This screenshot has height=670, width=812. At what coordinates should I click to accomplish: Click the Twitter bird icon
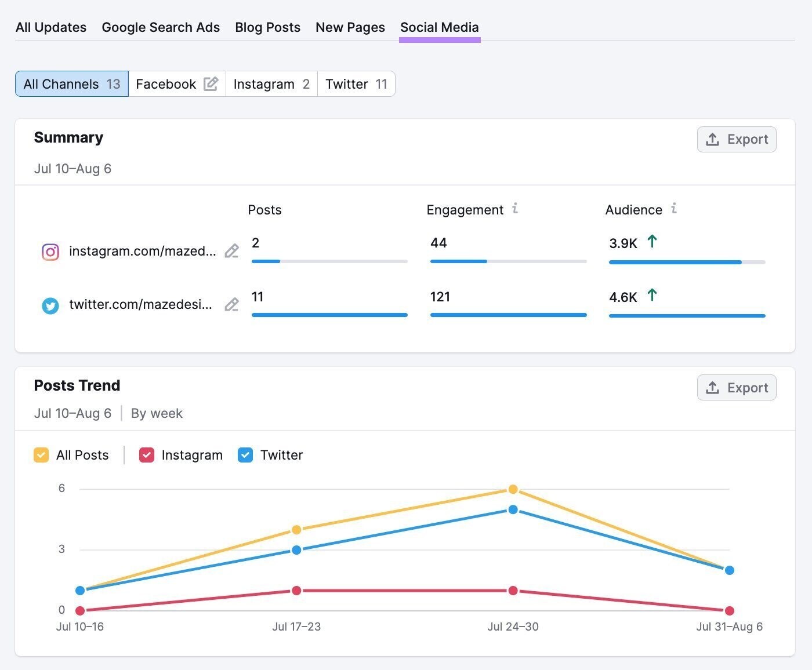(x=50, y=305)
